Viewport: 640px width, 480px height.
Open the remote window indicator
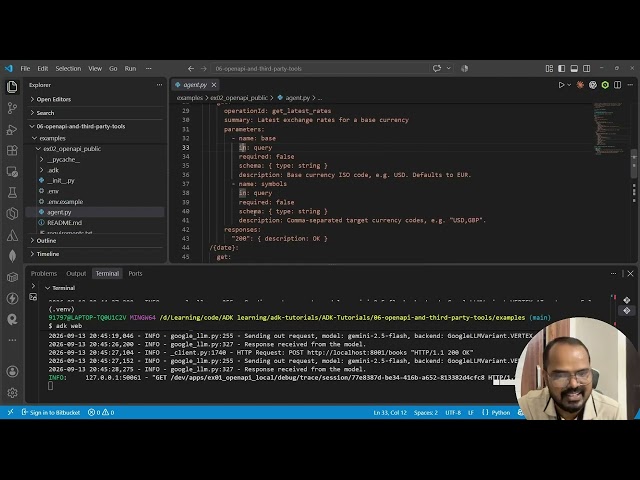pos(10,412)
